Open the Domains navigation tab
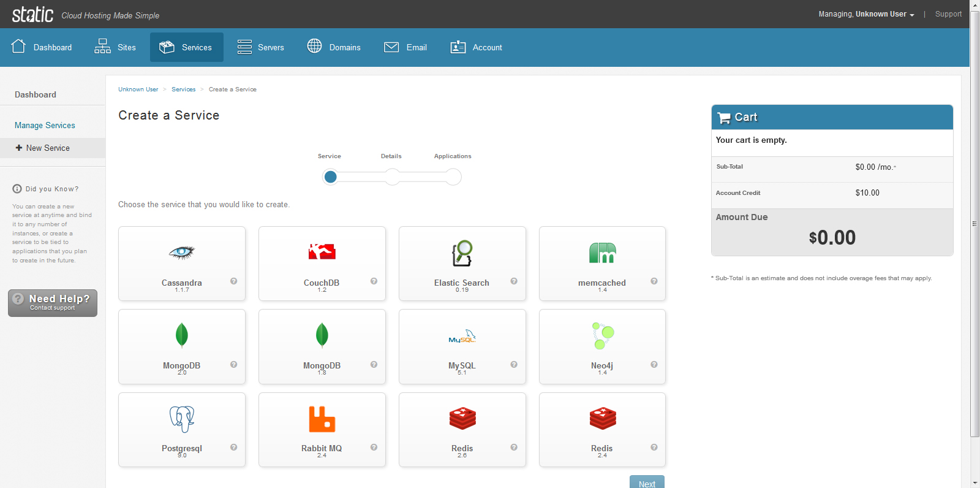980x488 pixels. coord(334,47)
